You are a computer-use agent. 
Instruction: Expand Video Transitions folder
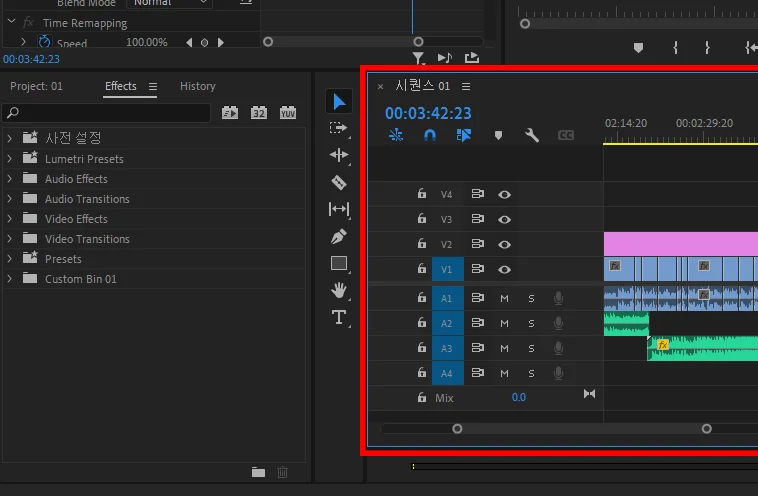(x=10, y=238)
